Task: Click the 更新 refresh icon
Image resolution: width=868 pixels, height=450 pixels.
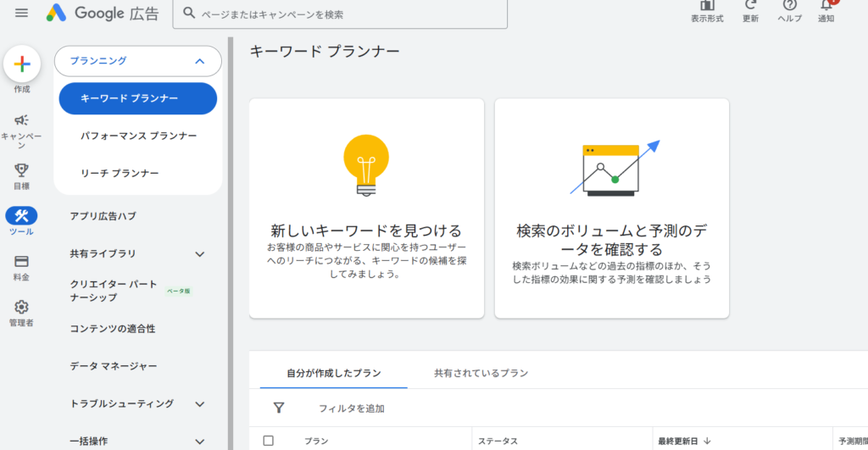Action: (x=750, y=7)
